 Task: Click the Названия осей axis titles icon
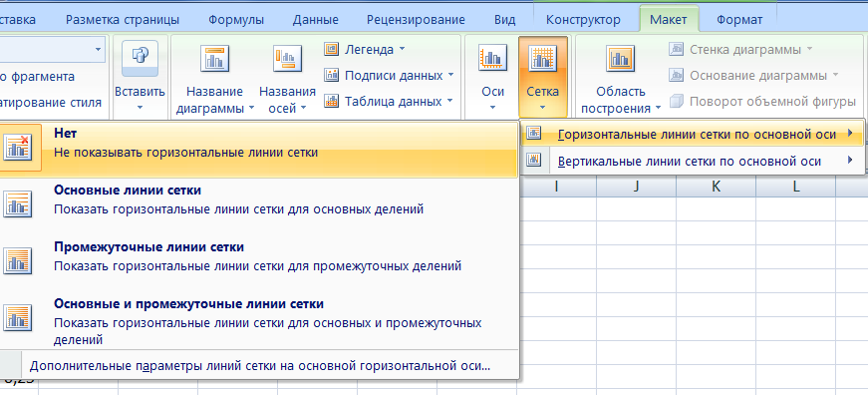pos(287,58)
